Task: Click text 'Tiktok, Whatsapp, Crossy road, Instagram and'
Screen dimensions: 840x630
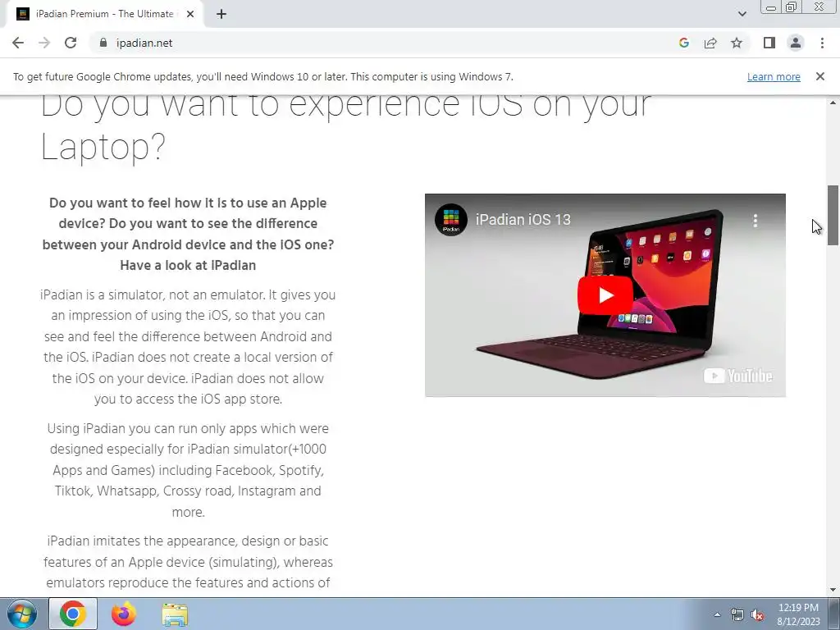Action: pyautogui.click(x=188, y=491)
